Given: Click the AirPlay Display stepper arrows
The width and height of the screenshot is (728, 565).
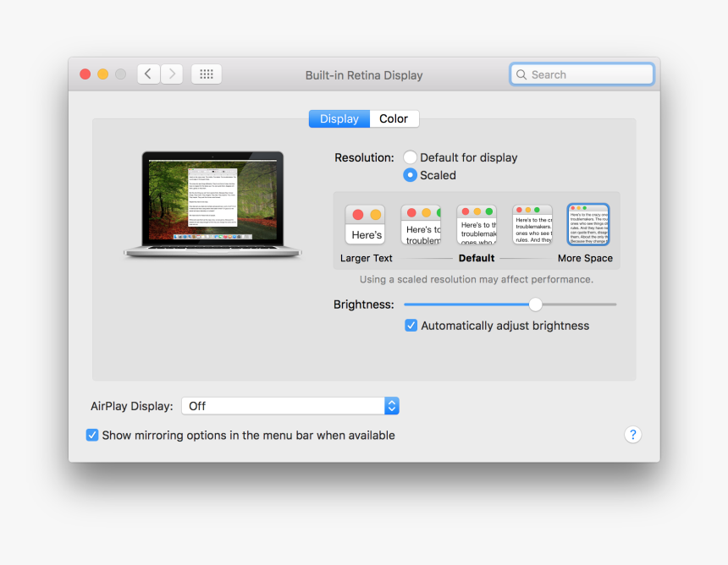Looking at the screenshot, I should coord(392,405).
